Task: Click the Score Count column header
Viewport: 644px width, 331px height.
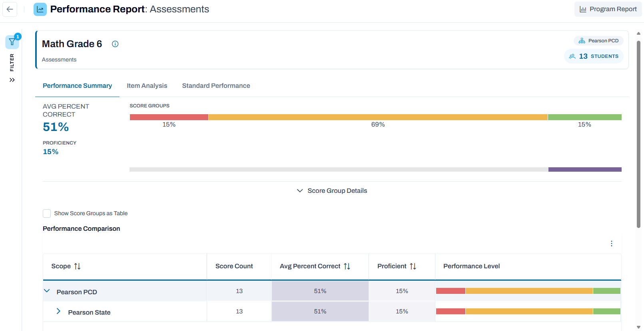Action: (x=234, y=266)
